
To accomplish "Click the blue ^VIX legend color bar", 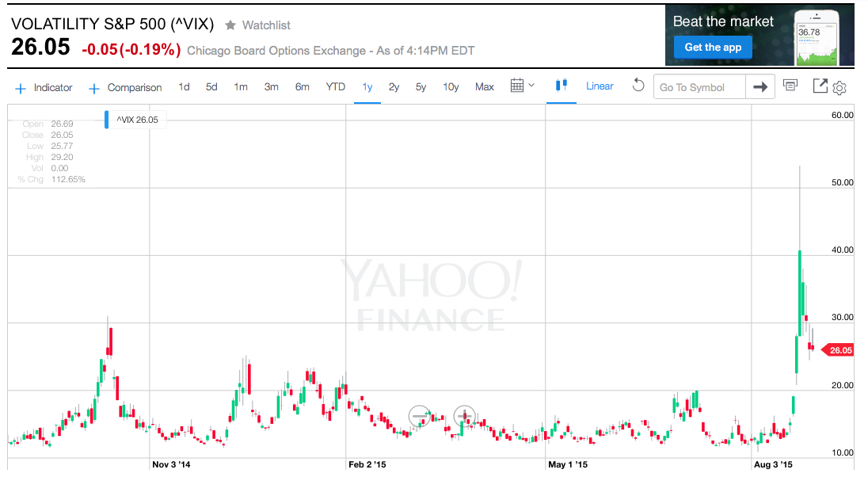I will click(x=106, y=120).
